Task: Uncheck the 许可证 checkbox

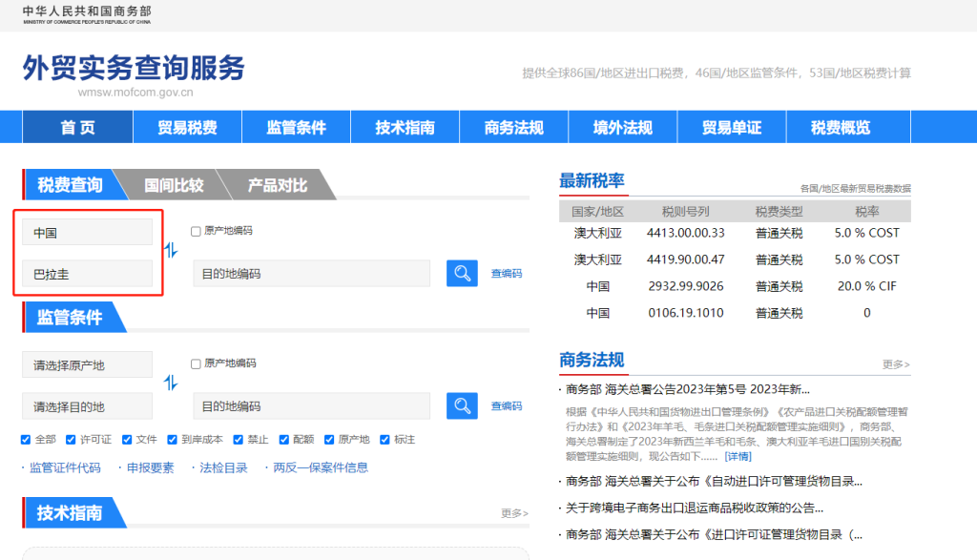Action: click(x=71, y=440)
